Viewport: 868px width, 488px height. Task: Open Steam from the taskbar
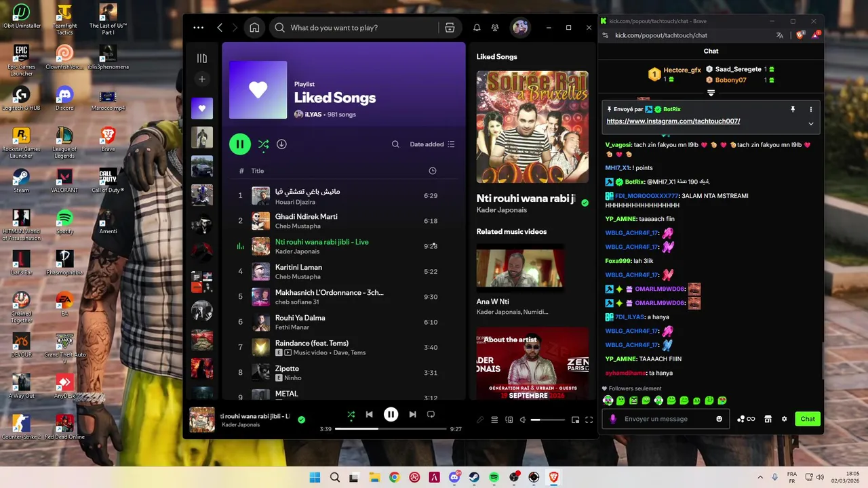pyautogui.click(x=474, y=478)
